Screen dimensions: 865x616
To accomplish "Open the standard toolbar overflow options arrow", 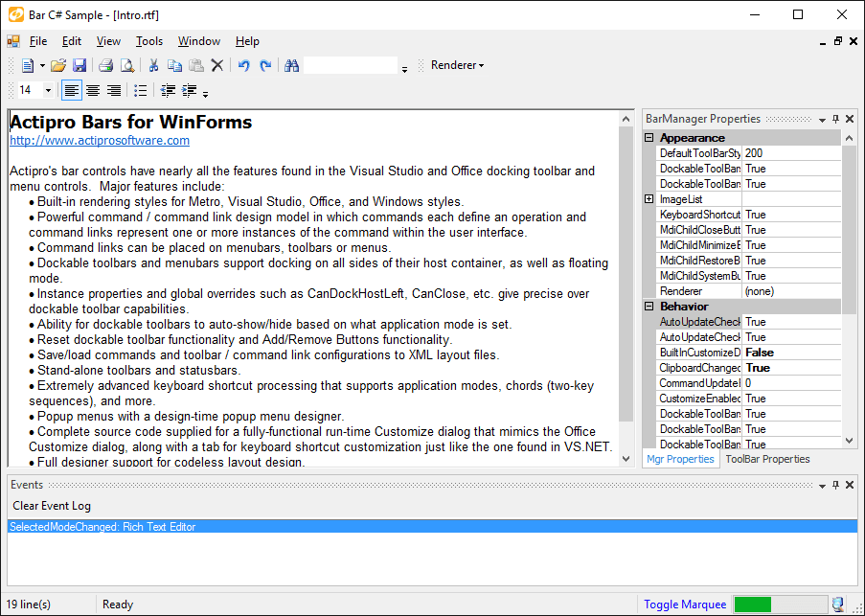I will click(404, 70).
